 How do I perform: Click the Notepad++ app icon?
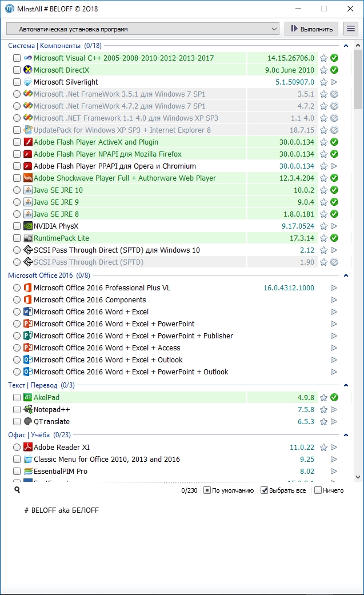pyautogui.click(x=27, y=409)
